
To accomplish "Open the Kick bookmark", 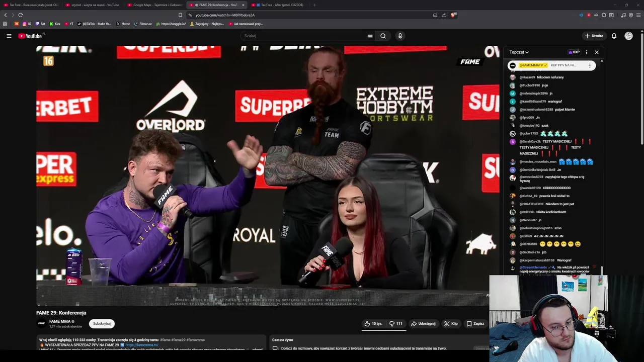I will (x=55, y=24).
